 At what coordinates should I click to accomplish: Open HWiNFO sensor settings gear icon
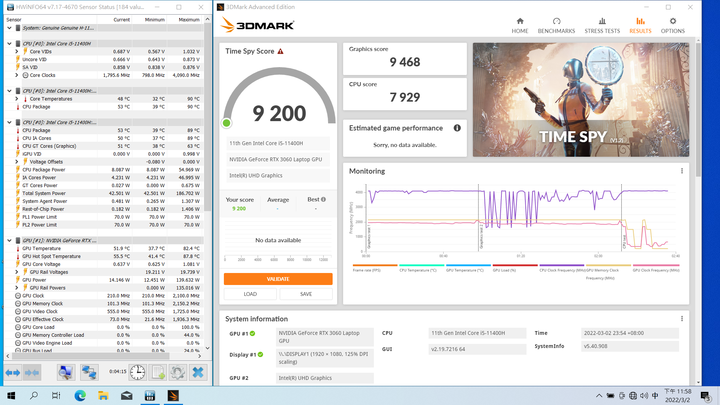(x=178, y=372)
